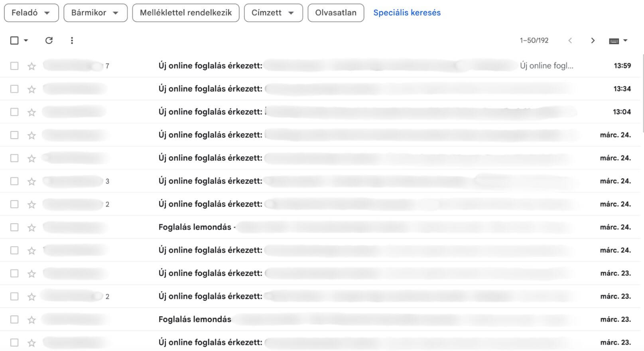Open the Bármikor date filter dropdown
Viewport: 644px width, 351px height.
[95, 13]
